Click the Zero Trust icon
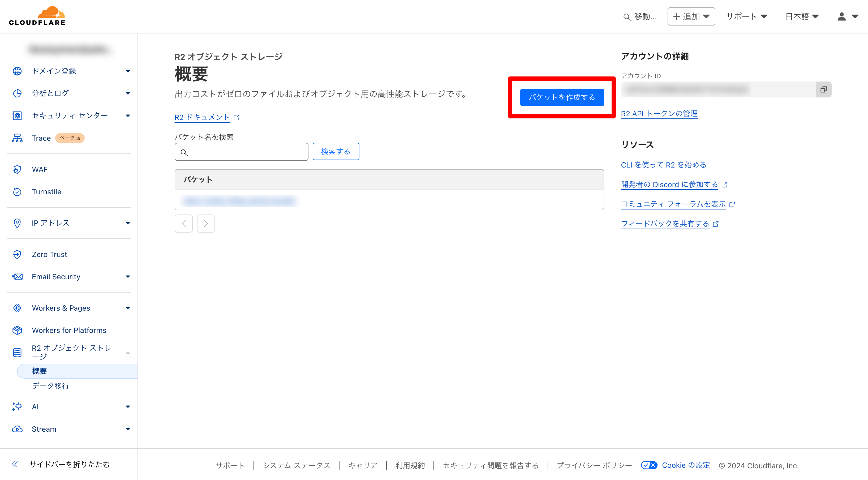This screenshot has height=480, width=868. (17, 255)
